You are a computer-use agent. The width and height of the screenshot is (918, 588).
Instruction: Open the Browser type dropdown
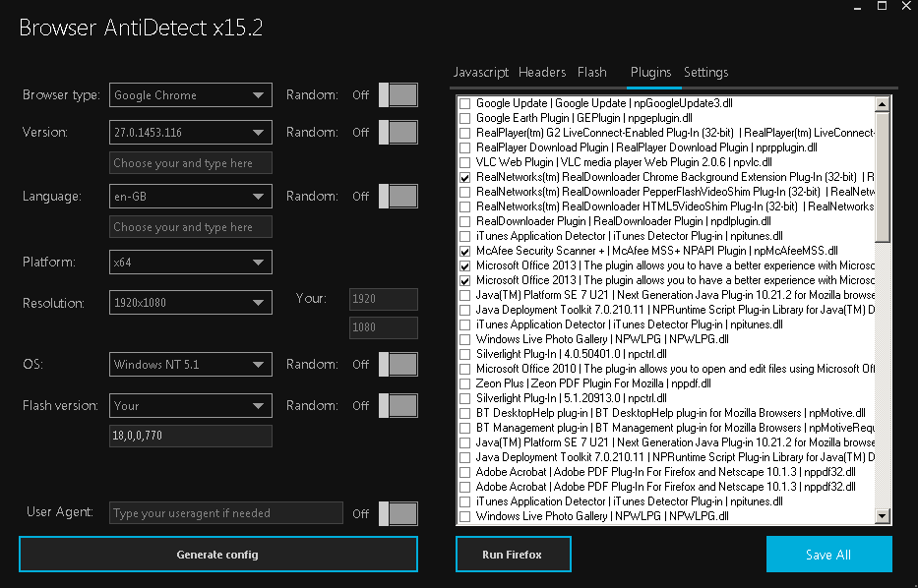click(191, 95)
